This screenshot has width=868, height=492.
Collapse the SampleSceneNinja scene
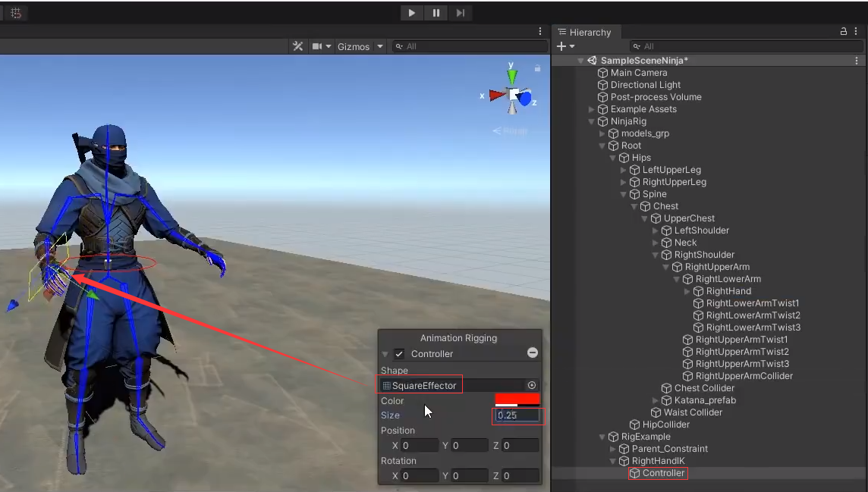point(580,61)
